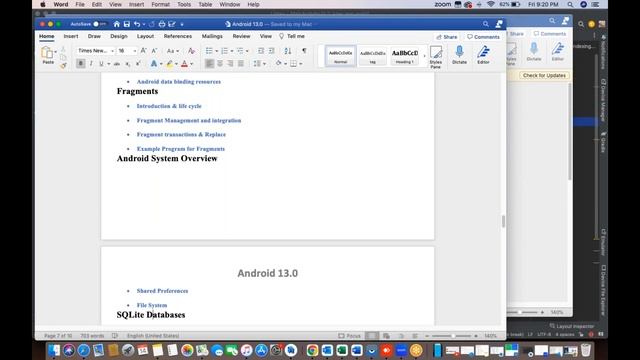
Task: Click the Undo arrow icon
Action: pos(137,24)
